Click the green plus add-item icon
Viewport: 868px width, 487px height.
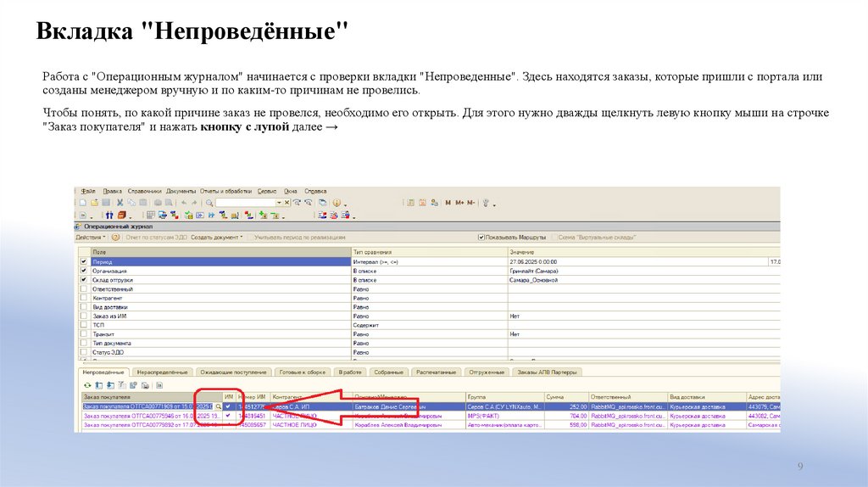pos(263,215)
